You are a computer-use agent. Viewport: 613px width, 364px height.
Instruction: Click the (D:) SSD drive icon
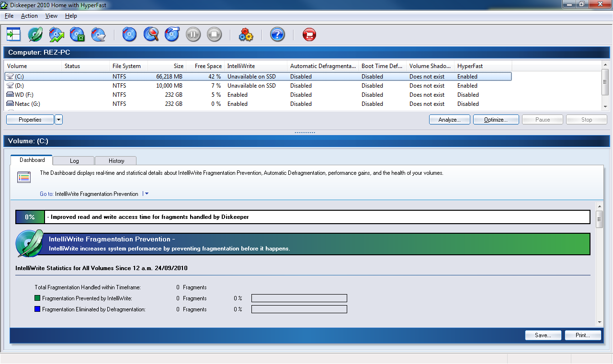click(x=10, y=86)
